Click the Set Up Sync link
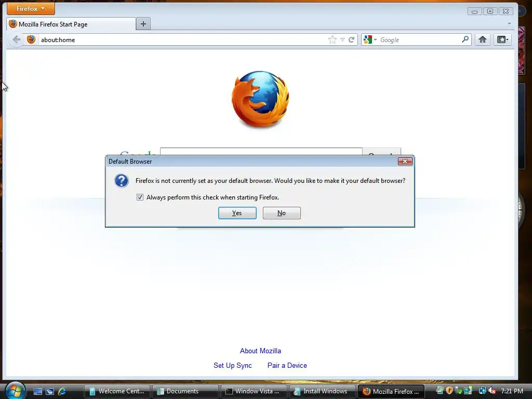Screen dimensions: 532x399 click(232, 365)
